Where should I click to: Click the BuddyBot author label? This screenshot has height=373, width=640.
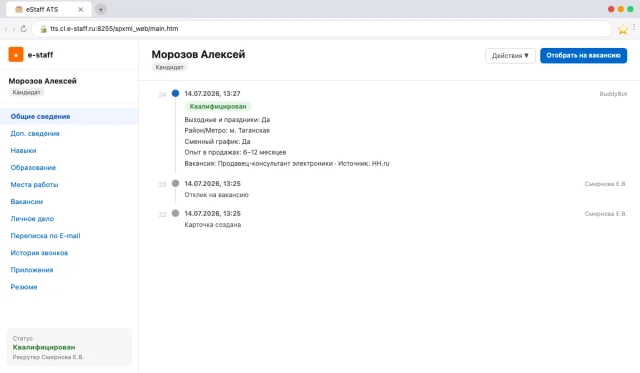click(x=613, y=94)
